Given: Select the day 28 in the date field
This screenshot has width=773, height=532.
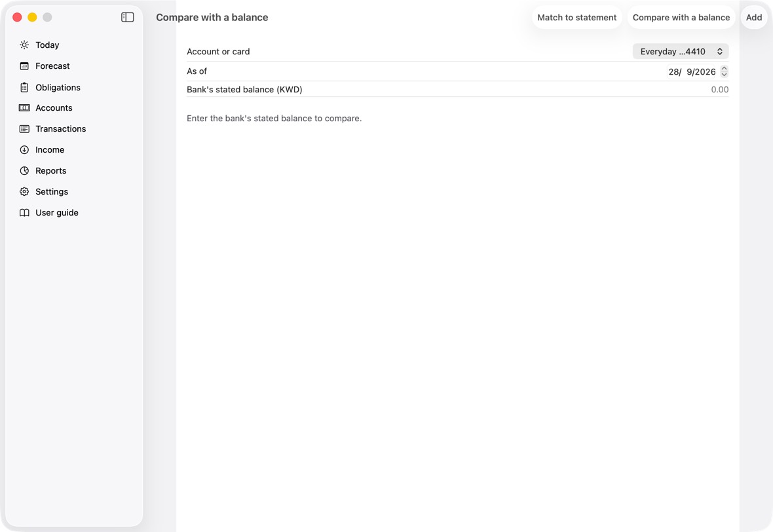Looking at the screenshot, I should [674, 72].
